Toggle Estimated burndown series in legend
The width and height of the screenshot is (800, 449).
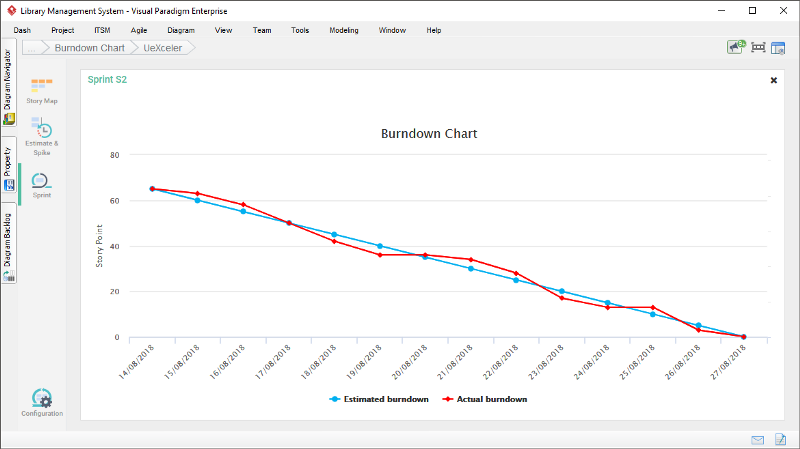(x=379, y=399)
